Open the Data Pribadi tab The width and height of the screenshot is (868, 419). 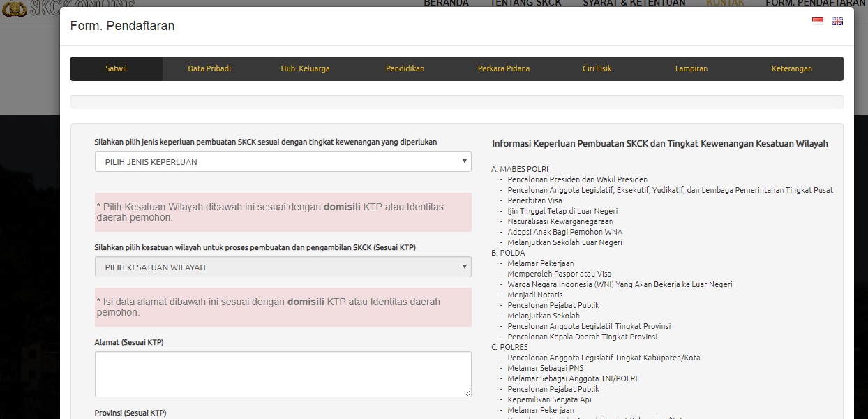209,68
